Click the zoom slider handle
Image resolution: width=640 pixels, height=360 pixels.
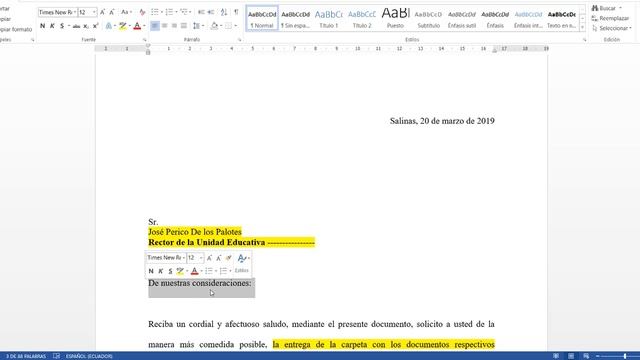point(624,356)
